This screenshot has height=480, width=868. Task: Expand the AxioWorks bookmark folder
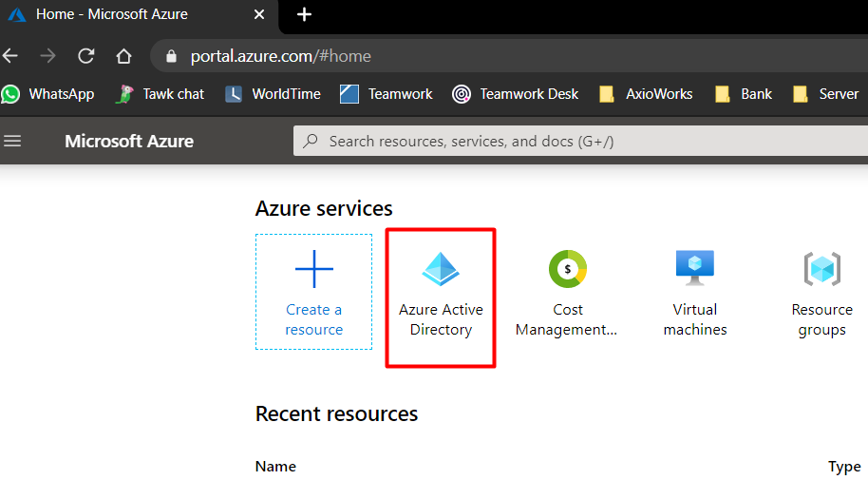[x=647, y=94]
